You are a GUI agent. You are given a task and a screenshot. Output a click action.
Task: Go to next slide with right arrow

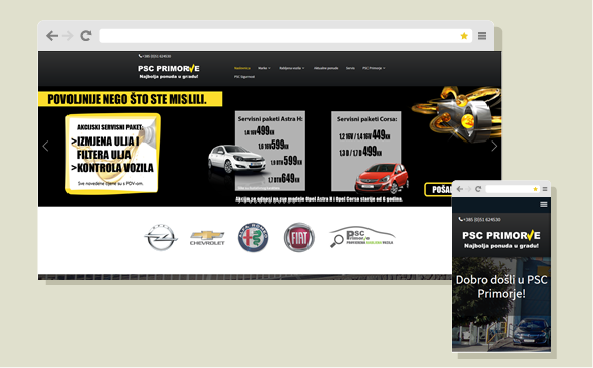click(x=494, y=146)
